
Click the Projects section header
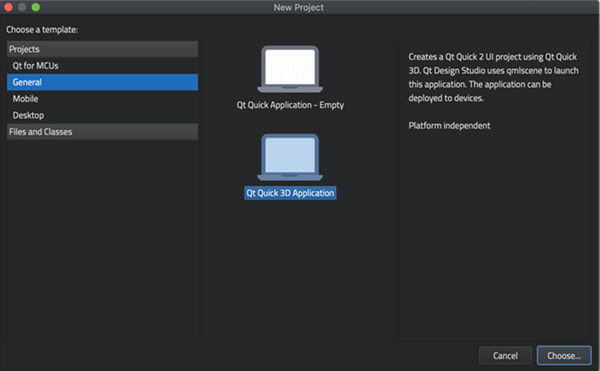coord(102,49)
